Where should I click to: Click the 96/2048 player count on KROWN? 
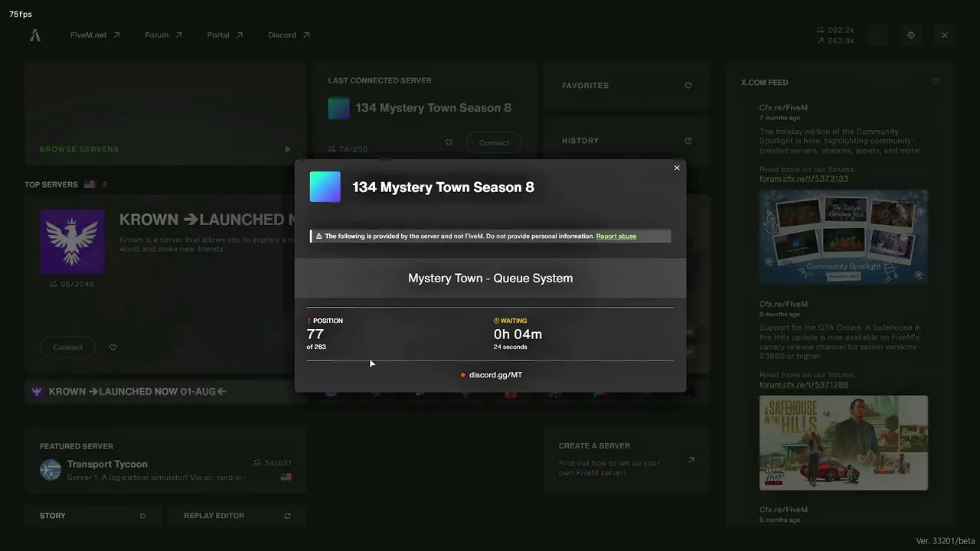point(72,284)
